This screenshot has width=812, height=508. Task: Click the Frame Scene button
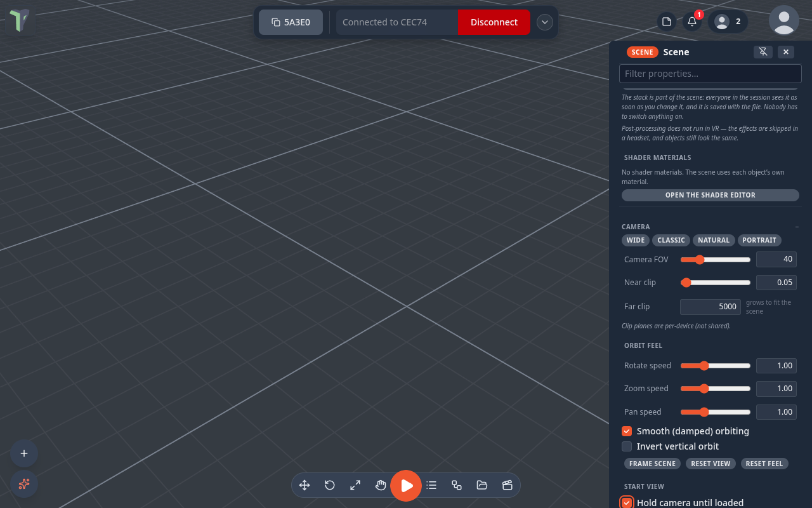point(652,464)
